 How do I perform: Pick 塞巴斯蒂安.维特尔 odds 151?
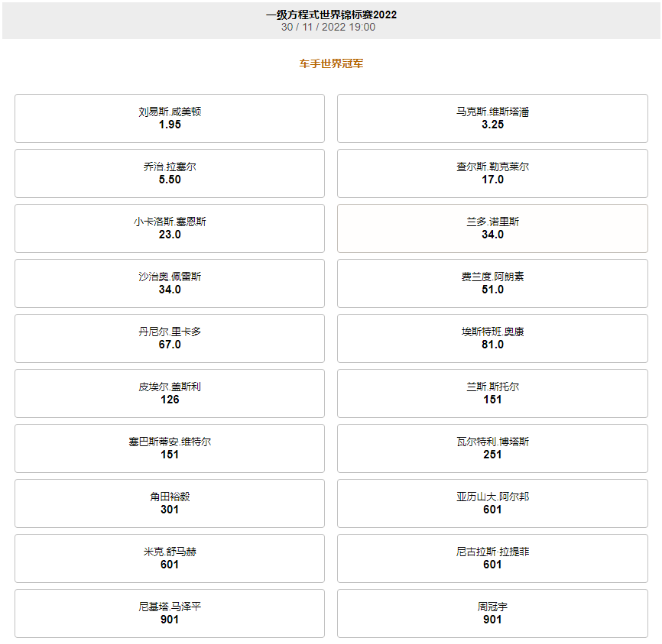point(170,448)
